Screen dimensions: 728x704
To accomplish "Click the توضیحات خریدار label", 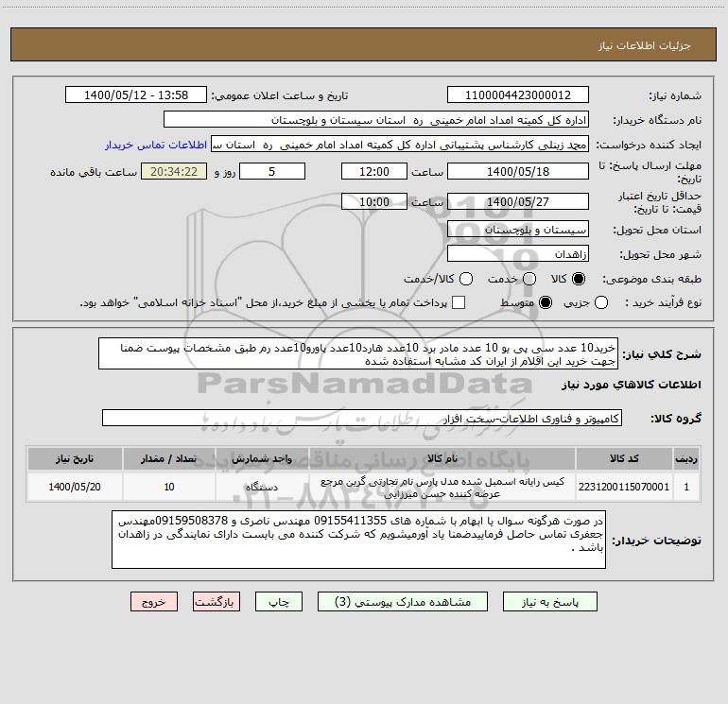I will pos(656,541).
